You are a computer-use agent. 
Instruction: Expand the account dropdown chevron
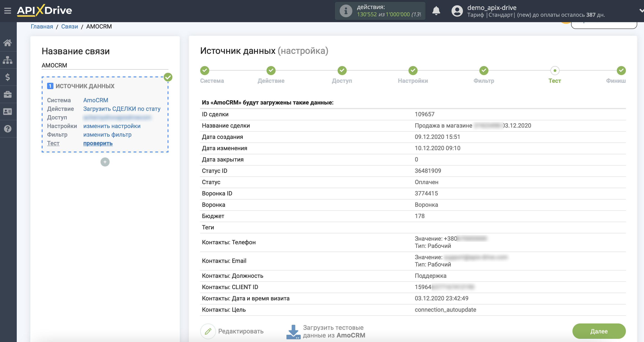point(641,10)
